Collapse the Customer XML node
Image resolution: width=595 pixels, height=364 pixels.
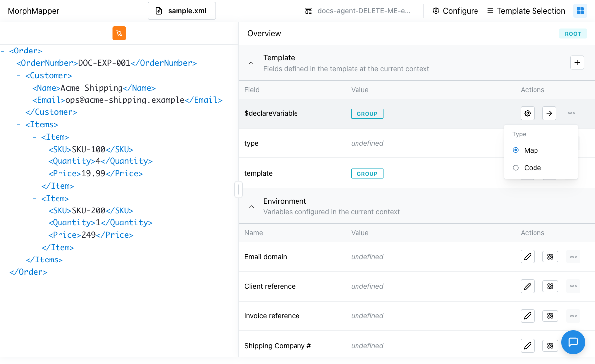(x=19, y=76)
